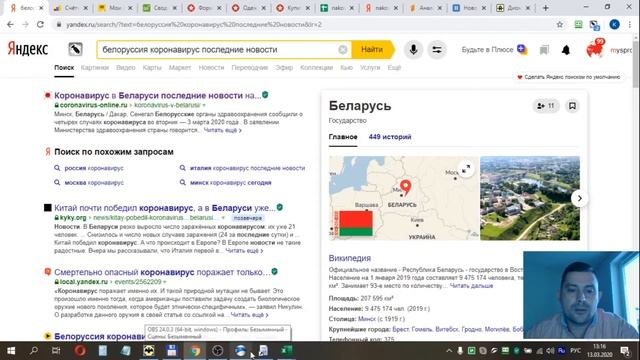640x360 pixels.
Task: Open OBS Studio from the taskbar
Action: click(218, 351)
